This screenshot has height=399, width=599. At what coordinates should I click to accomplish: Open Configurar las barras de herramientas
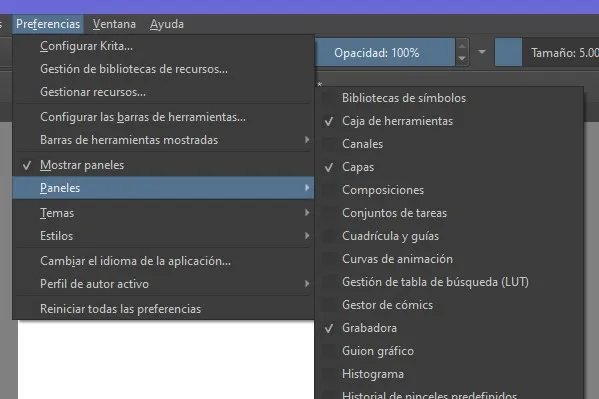(163, 117)
